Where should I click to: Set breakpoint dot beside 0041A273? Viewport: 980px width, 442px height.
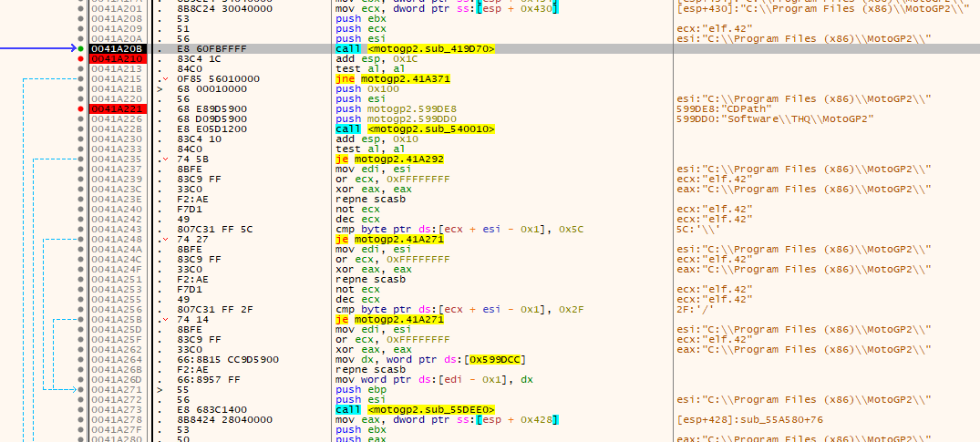[x=80, y=409]
